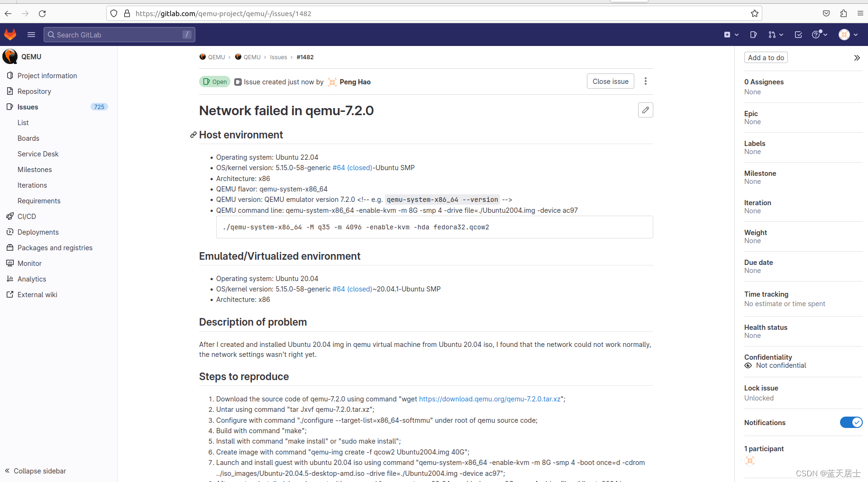Click the Issues breadcrumb link
The width and height of the screenshot is (868, 482).
point(278,57)
